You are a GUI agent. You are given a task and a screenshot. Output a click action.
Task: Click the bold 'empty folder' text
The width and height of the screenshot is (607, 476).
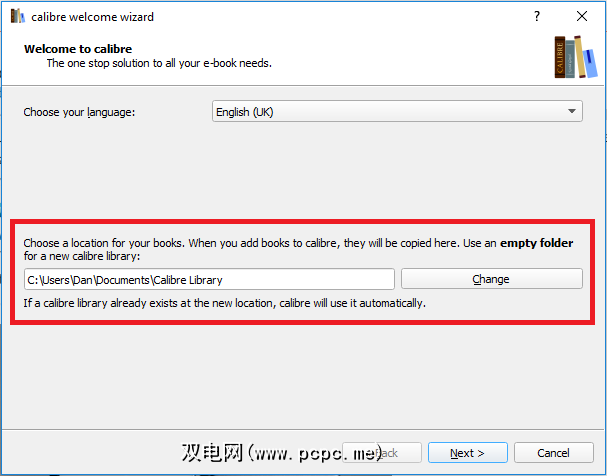pos(537,243)
